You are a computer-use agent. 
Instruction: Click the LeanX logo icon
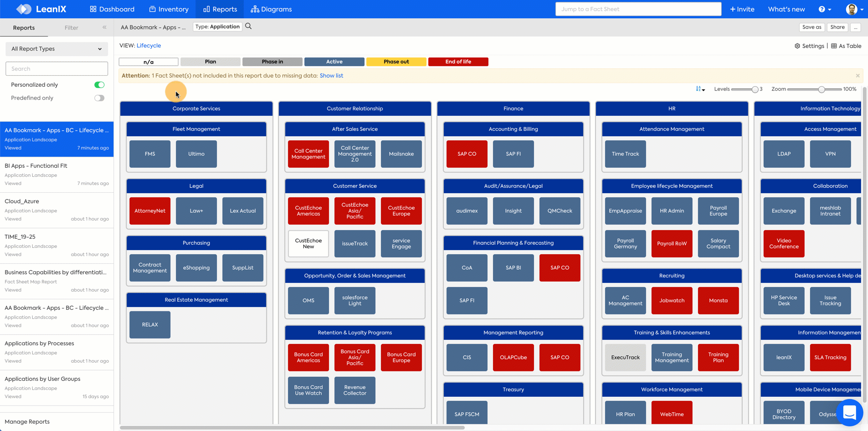pyautogui.click(x=24, y=9)
